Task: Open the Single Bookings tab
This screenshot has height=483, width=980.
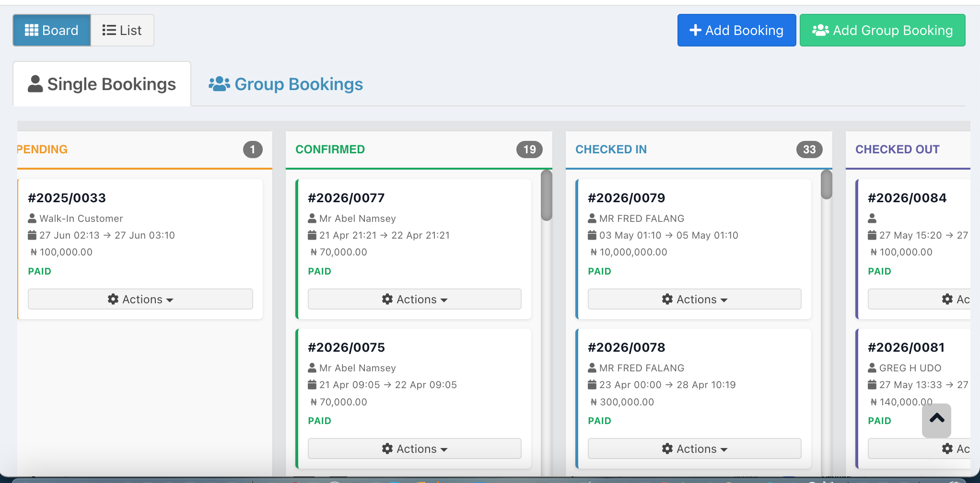Action: [102, 84]
